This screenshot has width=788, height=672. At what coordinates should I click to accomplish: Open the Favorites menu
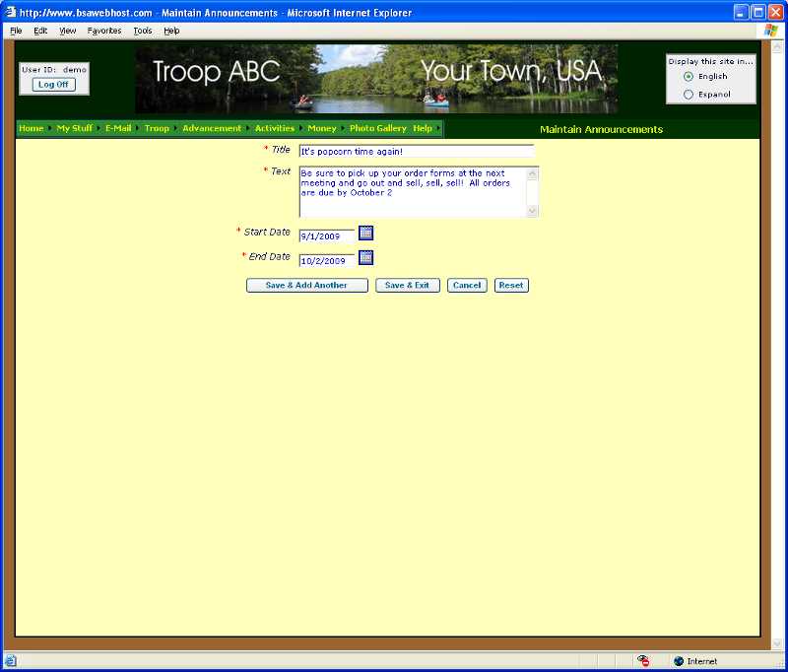(x=104, y=31)
